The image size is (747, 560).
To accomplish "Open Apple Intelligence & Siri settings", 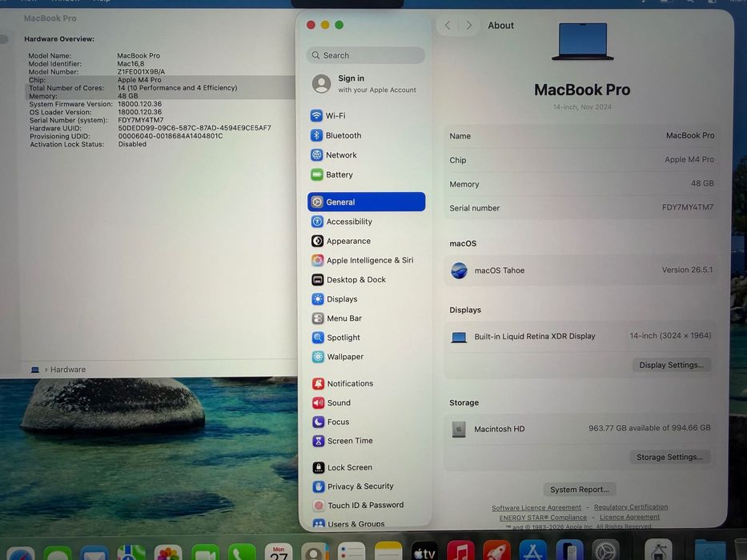I will tap(362, 260).
